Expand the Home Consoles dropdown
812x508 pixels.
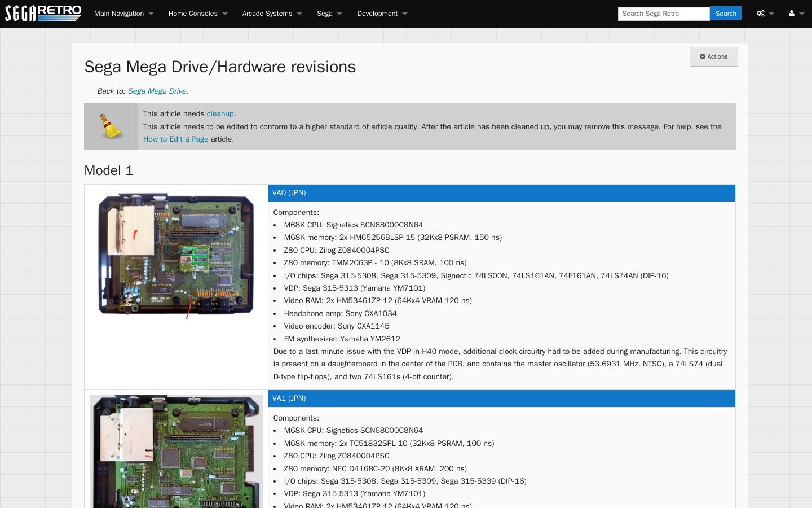coord(197,14)
